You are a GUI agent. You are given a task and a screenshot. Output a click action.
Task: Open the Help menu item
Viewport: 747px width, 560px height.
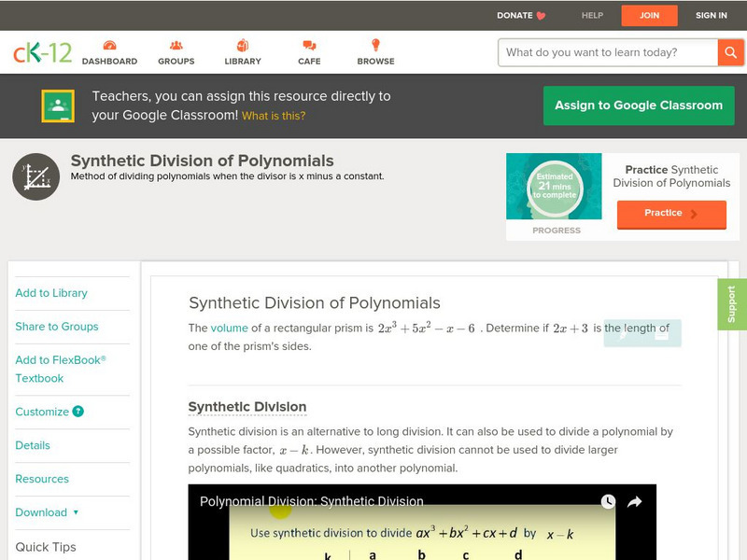click(x=592, y=15)
